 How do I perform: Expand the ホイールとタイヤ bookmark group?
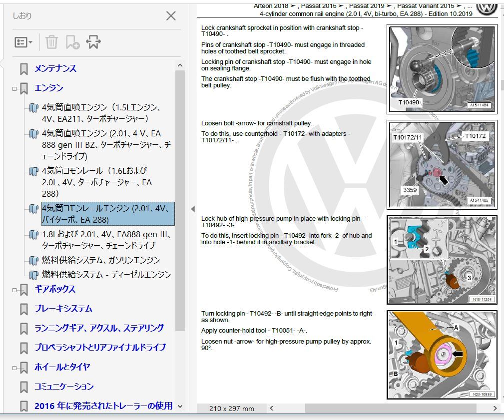(14, 368)
